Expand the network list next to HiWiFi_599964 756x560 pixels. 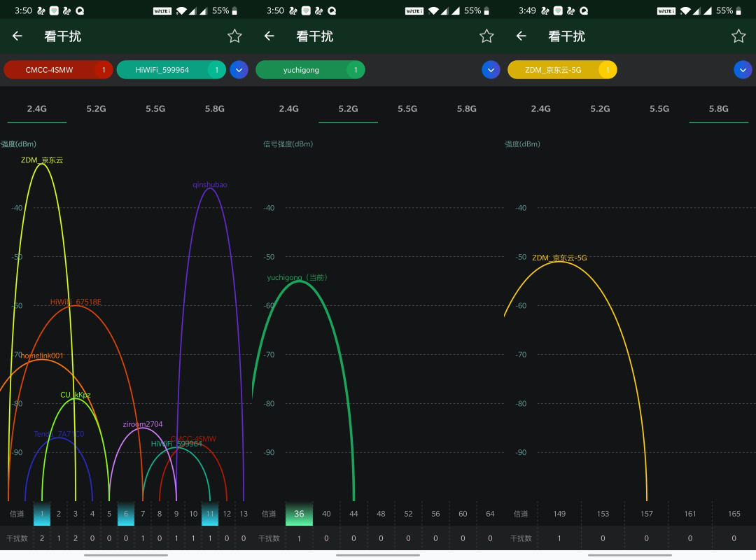click(239, 70)
